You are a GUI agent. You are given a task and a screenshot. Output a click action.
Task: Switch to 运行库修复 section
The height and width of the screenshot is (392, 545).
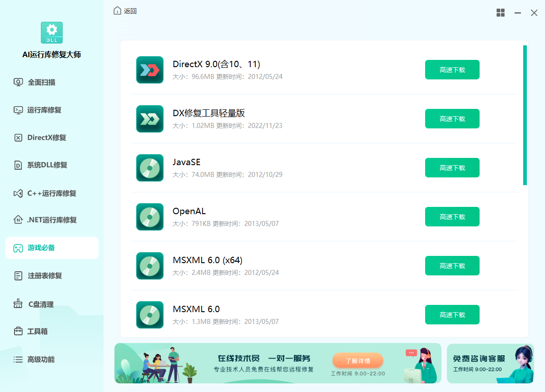tap(44, 110)
